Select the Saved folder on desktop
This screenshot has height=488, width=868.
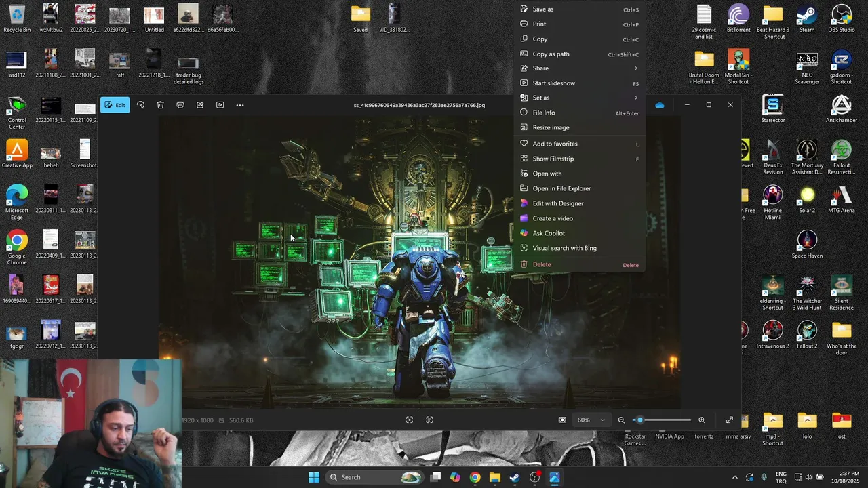point(361,18)
